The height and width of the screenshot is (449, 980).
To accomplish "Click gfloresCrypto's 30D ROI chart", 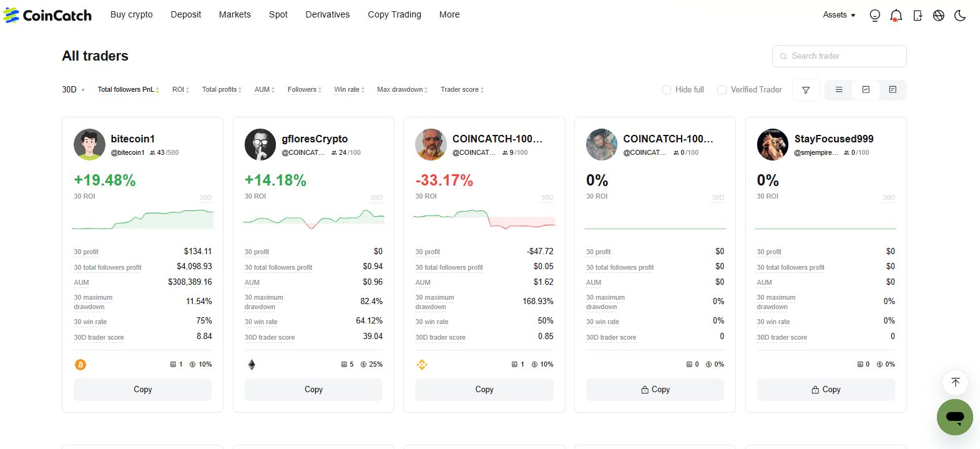I will point(314,219).
